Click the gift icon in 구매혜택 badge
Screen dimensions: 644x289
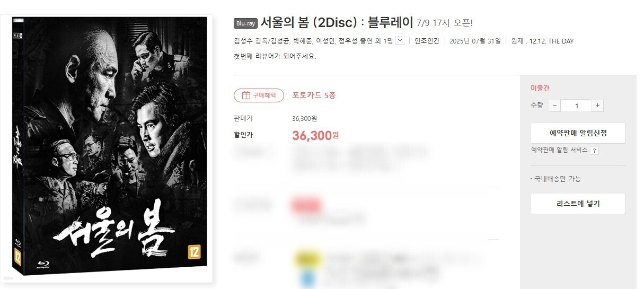coord(245,95)
